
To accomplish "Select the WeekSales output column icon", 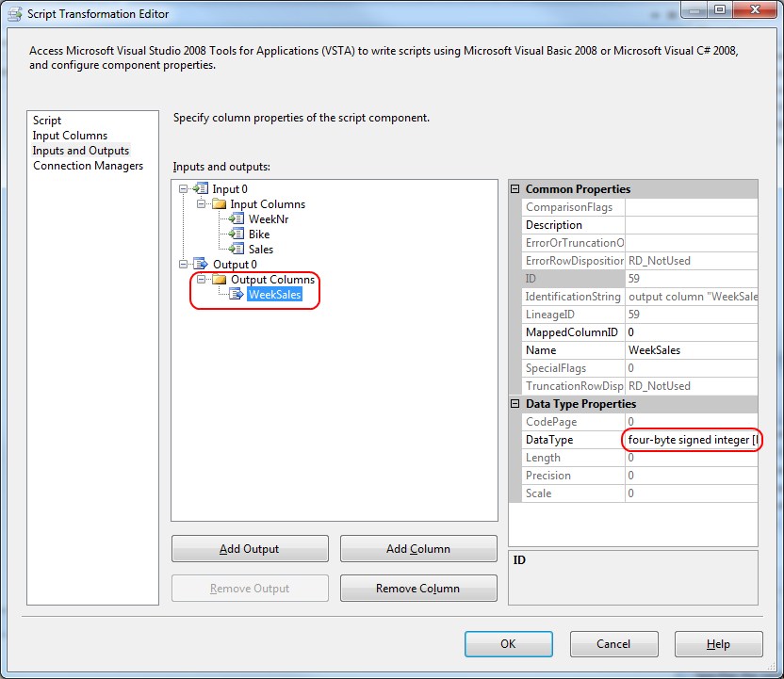I will tap(236, 294).
